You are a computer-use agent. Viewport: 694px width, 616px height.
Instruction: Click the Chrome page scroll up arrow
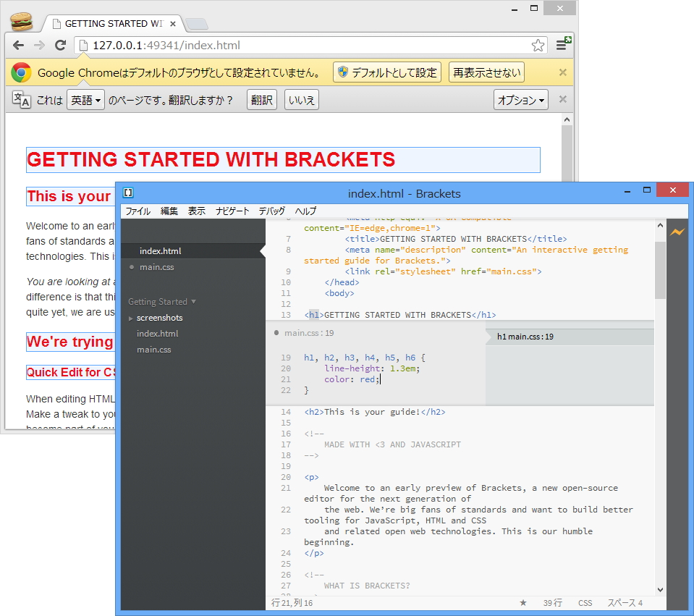[567, 119]
